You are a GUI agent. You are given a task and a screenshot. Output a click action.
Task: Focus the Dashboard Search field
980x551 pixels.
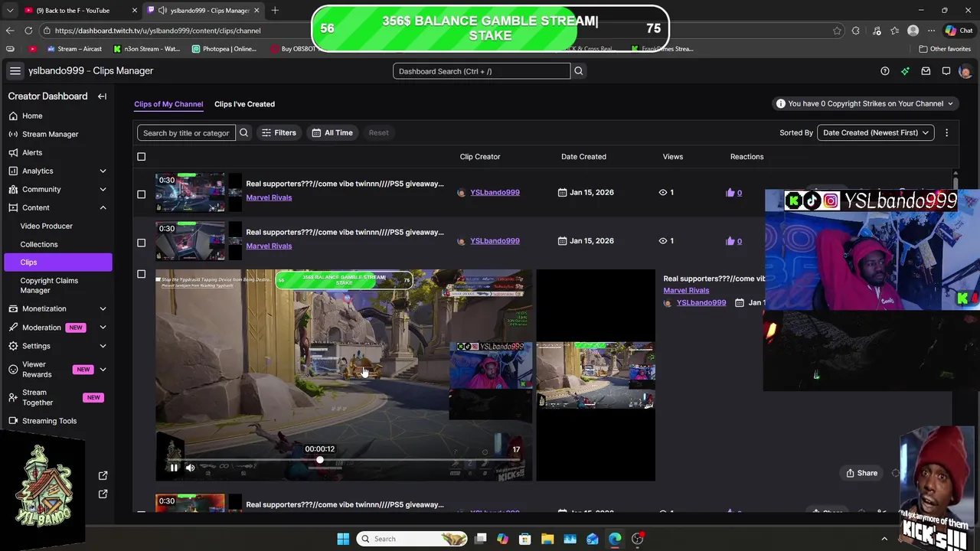click(x=482, y=71)
